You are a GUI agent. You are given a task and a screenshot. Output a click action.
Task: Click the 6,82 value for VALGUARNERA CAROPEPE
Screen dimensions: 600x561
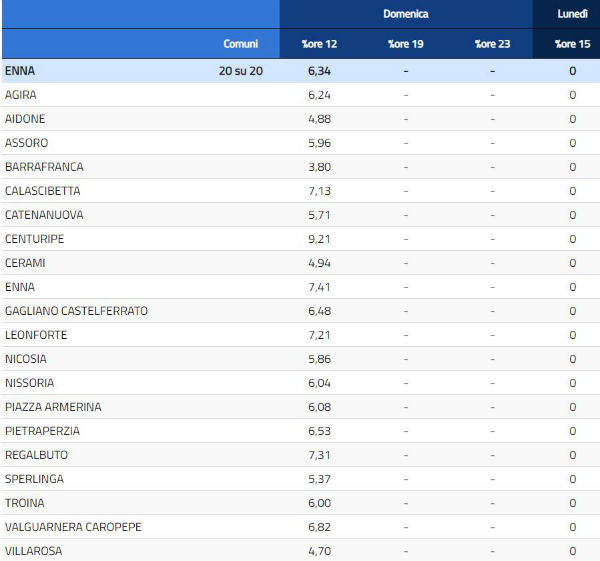point(319,527)
